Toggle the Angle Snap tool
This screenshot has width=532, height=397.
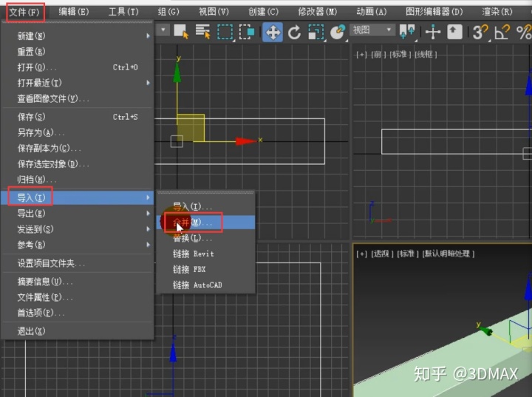502,32
